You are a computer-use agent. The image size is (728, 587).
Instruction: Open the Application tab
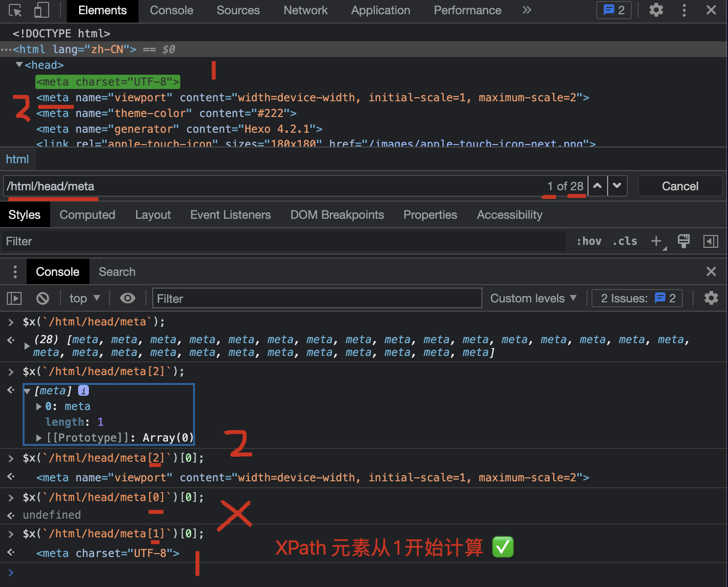click(x=381, y=10)
